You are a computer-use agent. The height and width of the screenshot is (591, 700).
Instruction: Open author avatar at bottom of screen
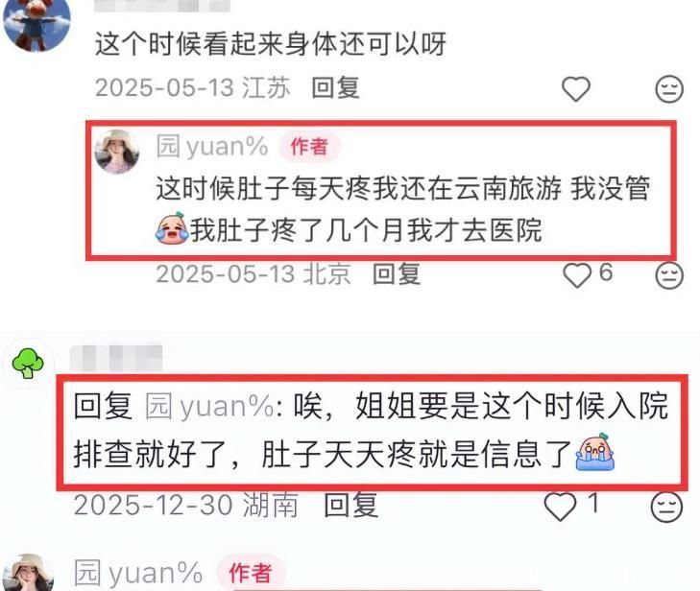(x=29, y=573)
